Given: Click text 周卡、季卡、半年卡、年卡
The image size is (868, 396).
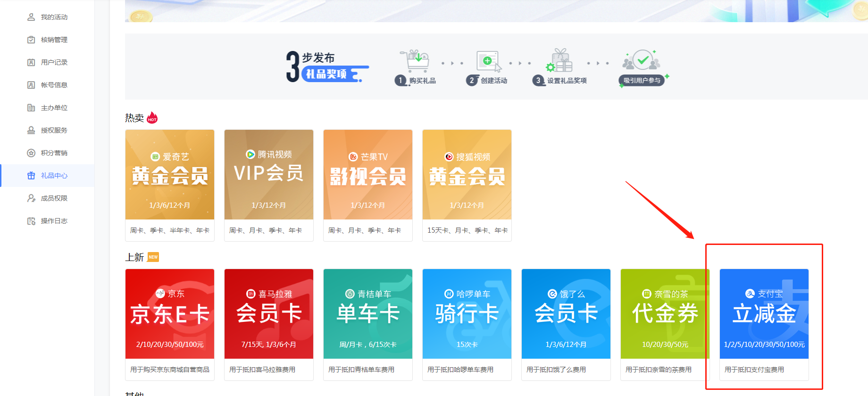Looking at the screenshot, I should pyautogui.click(x=170, y=230).
